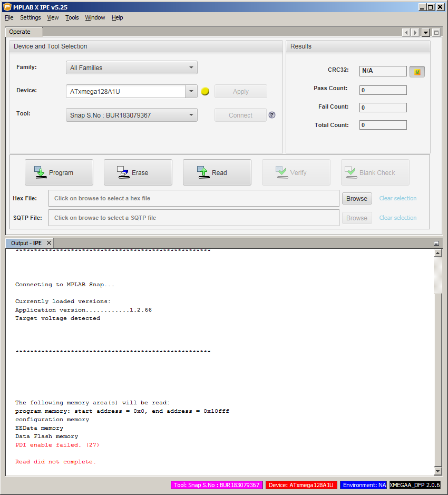Viewport: 448px width, 495px height.
Task: Click the Device text field ATxmega128A1U
Action: (x=125, y=91)
